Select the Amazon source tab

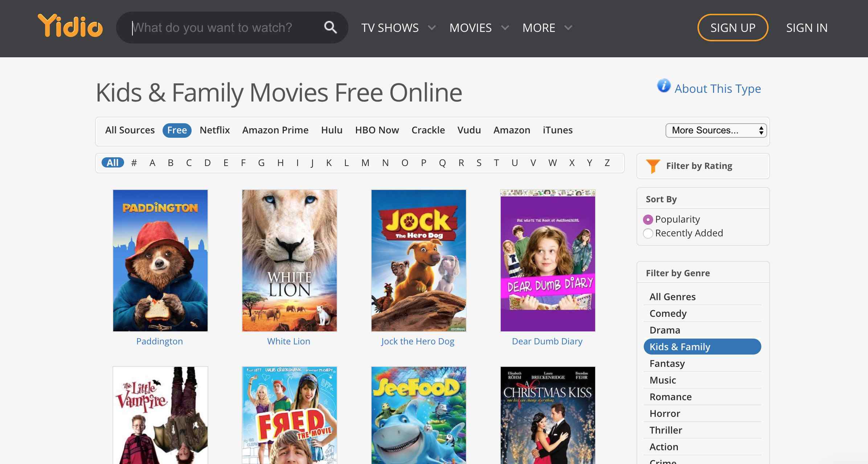(x=512, y=130)
